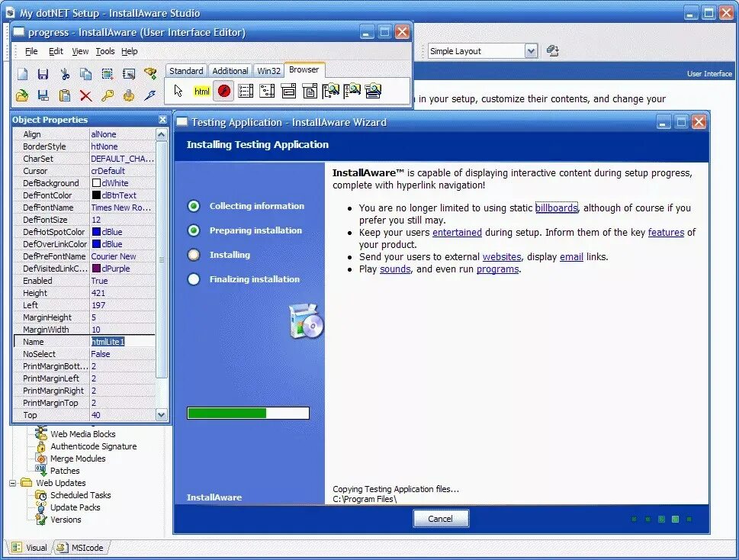Open the Simple Layout combo box
The image size is (739, 560).
tap(531, 51)
